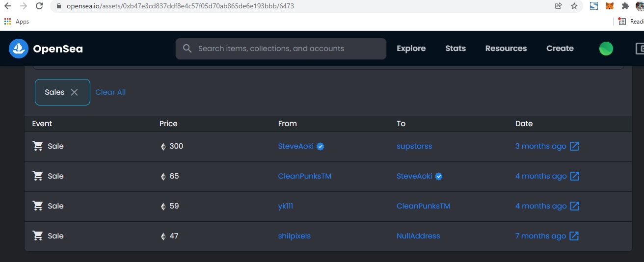The image size is (644, 262).
Task: Open the Explore menu
Action: coord(411,49)
